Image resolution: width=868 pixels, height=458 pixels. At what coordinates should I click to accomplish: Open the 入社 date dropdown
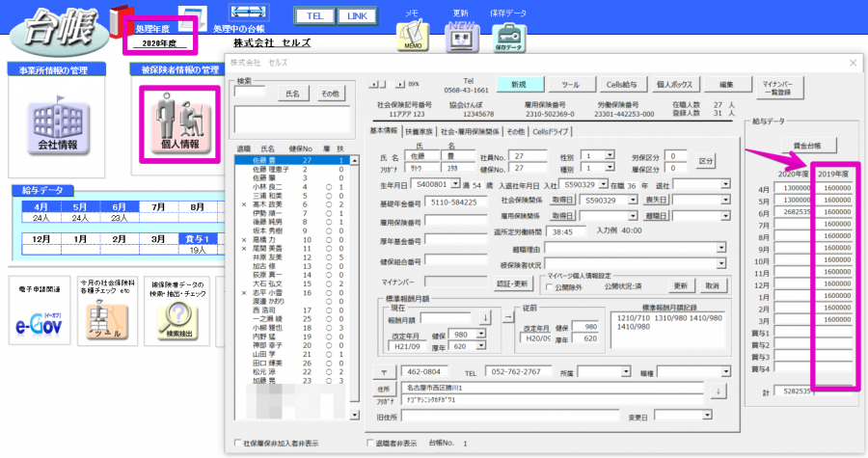point(604,183)
